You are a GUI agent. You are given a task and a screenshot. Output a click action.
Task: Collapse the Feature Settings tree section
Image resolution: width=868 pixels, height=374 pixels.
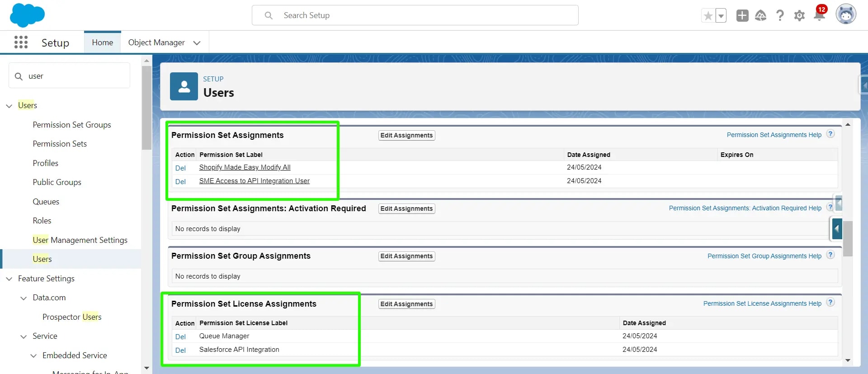(9, 279)
